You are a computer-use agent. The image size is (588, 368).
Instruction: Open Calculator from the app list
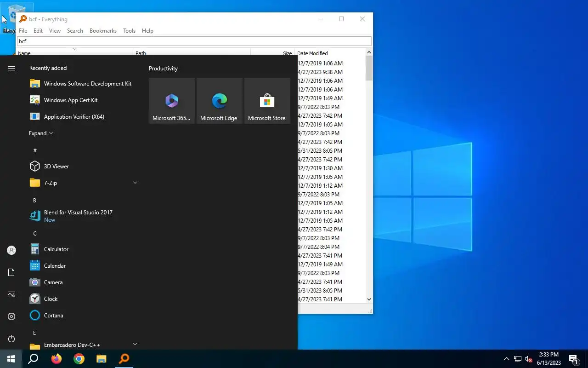(83, 249)
